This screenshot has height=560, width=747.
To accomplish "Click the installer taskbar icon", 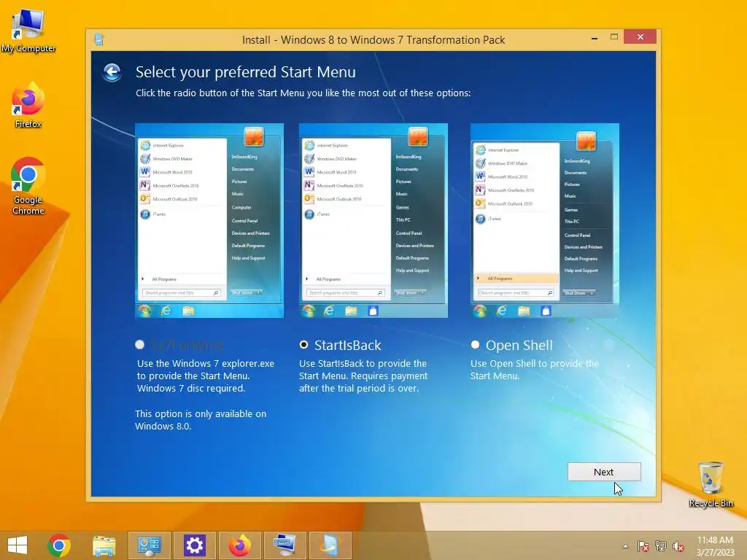I will [330, 545].
